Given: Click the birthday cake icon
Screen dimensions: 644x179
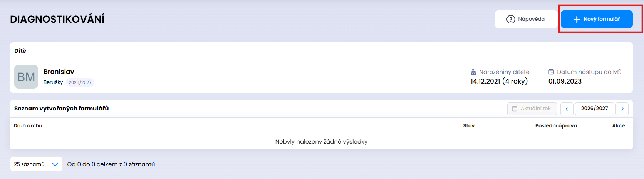Looking at the screenshot, I should [x=474, y=72].
